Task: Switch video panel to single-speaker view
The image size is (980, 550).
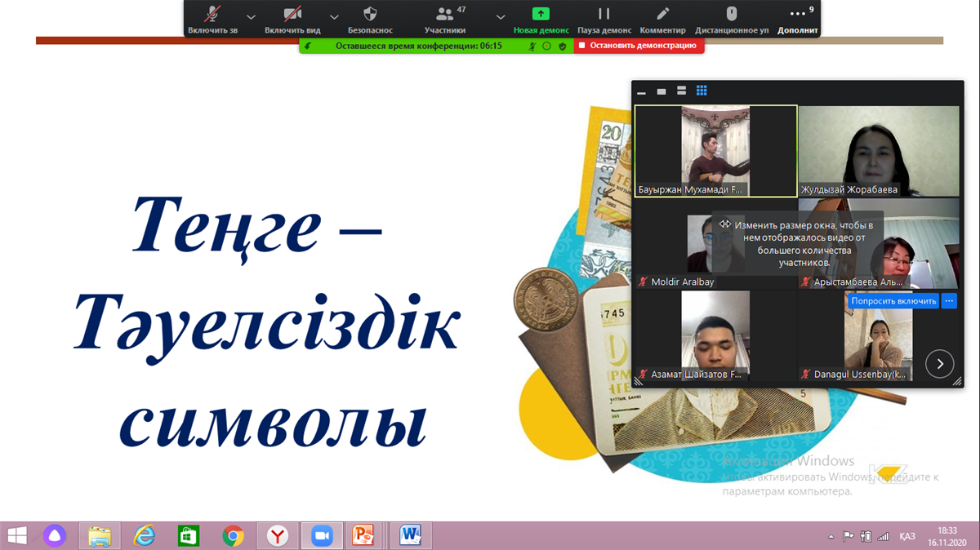Action: pyautogui.click(x=661, y=91)
